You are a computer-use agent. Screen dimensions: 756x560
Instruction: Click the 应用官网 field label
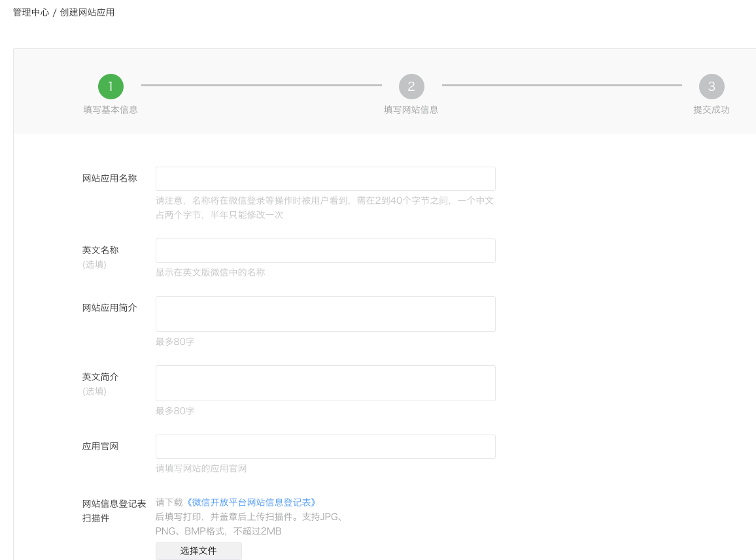click(100, 446)
